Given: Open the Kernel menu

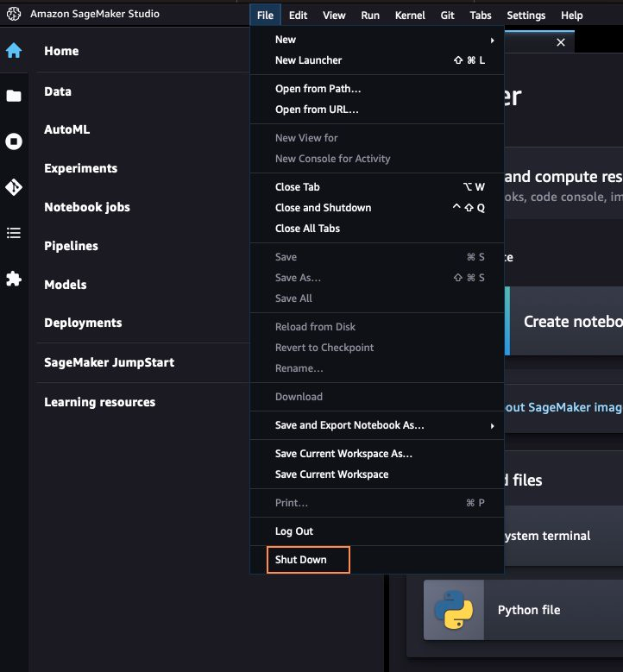Looking at the screenshot, I should pos(410,15).
